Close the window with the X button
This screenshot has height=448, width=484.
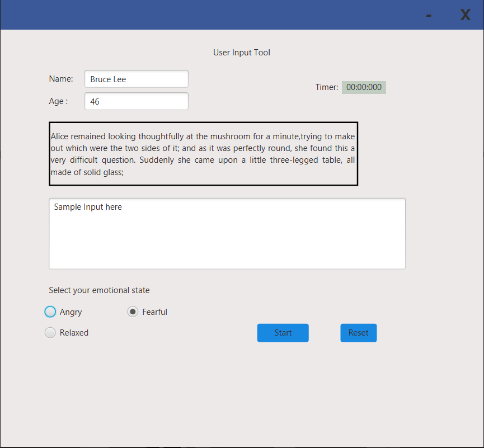(466, 15)
